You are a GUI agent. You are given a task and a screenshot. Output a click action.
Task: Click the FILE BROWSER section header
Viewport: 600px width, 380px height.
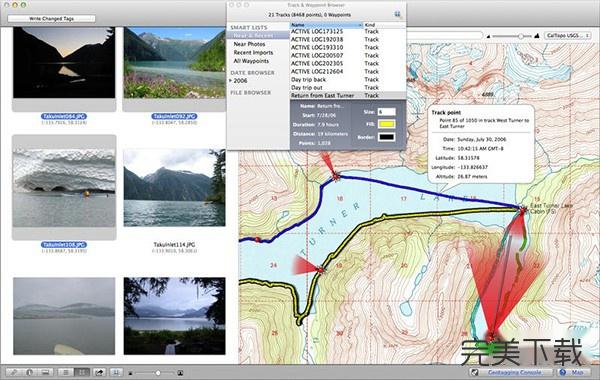[250, 93]
